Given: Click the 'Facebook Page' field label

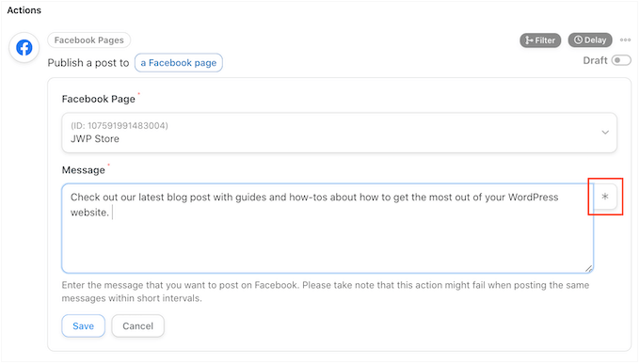Looking at the screenshot, I should pos(99,99).
